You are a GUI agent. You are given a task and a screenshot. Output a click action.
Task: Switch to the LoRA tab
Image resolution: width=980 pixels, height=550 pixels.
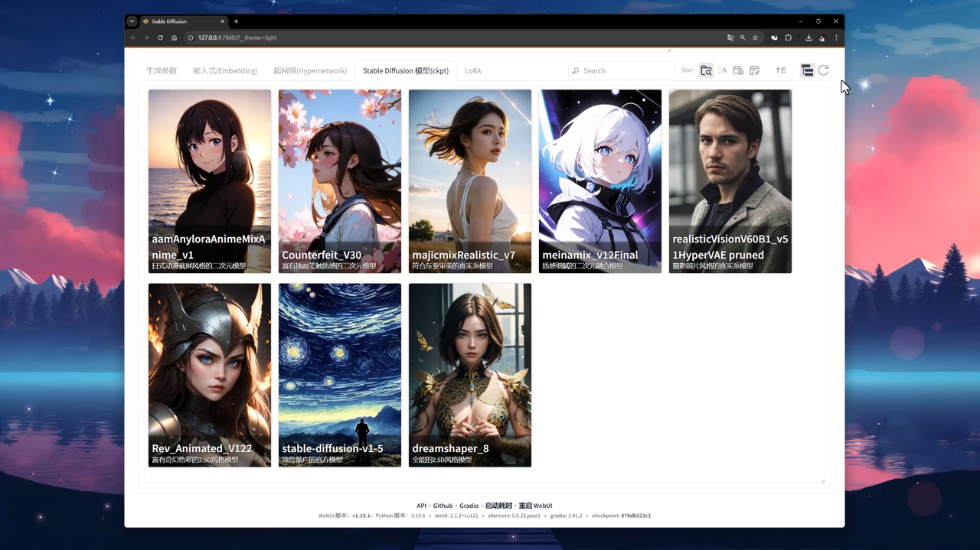pos(473,70)
